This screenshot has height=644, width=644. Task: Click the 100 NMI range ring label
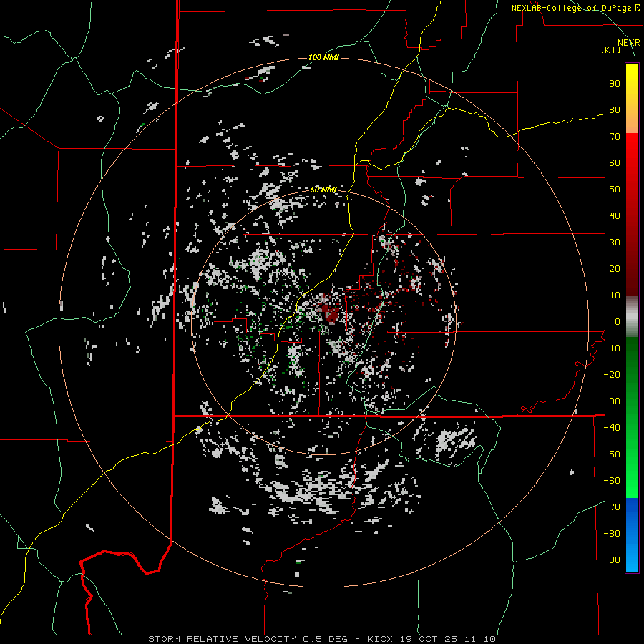323,57
